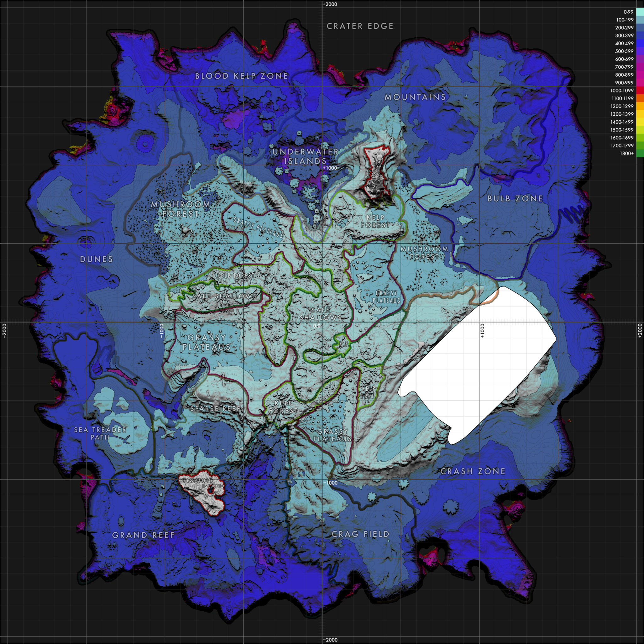Screen dimensions: 644x644
Task: Click the +2000 coordinate marker at the top
Action: [329, 4]
